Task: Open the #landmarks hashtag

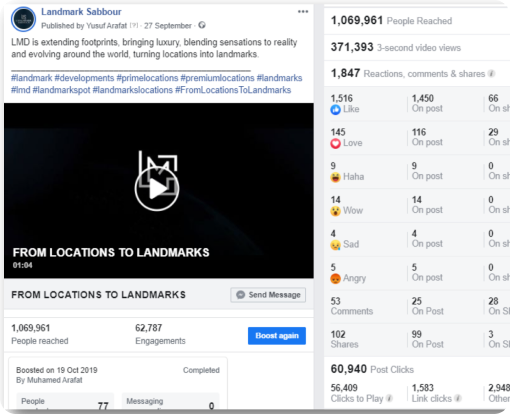Action: [279, 78]
